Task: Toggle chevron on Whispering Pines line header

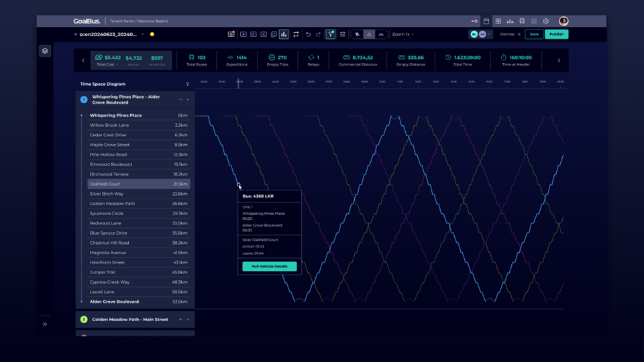Action: 188,99
